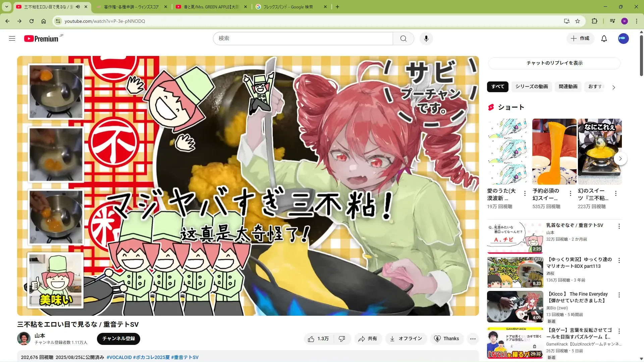Click the チャンネル登録 subscribe button

118,339
